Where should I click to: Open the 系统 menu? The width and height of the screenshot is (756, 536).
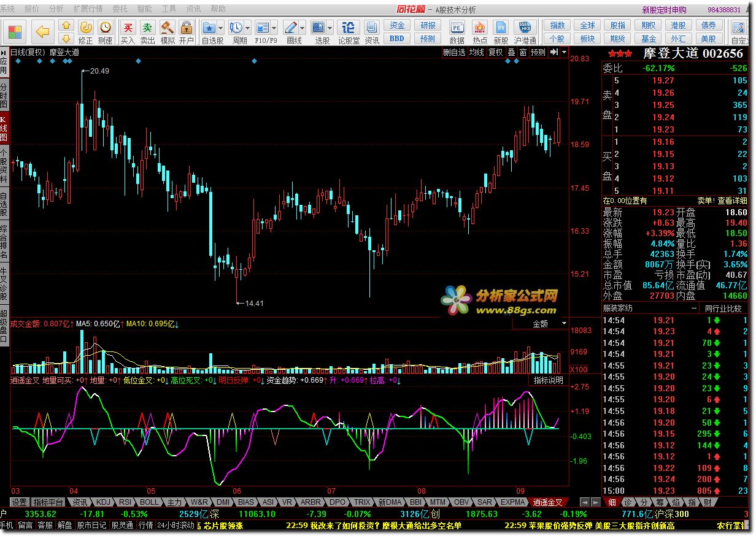[7, 9]
